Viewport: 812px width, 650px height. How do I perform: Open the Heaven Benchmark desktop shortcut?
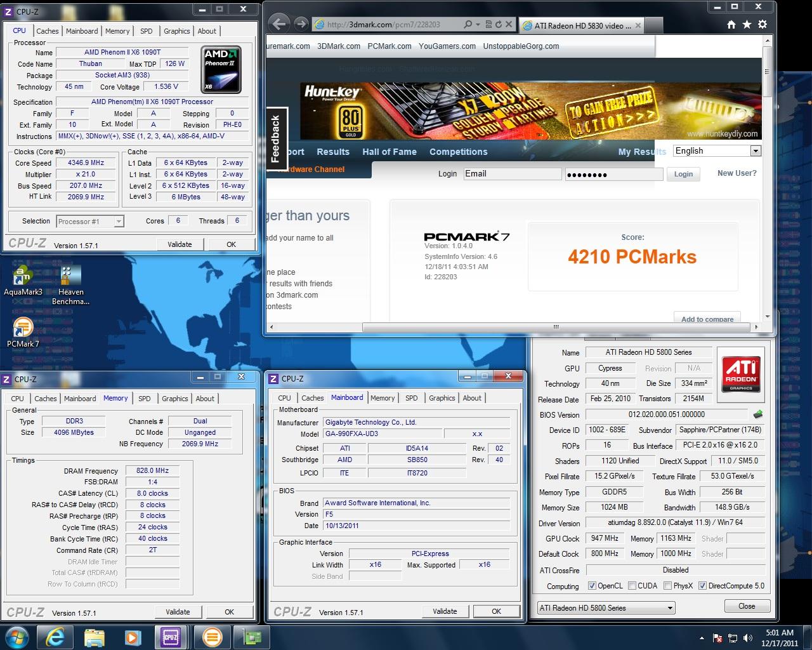pos(70,286)
